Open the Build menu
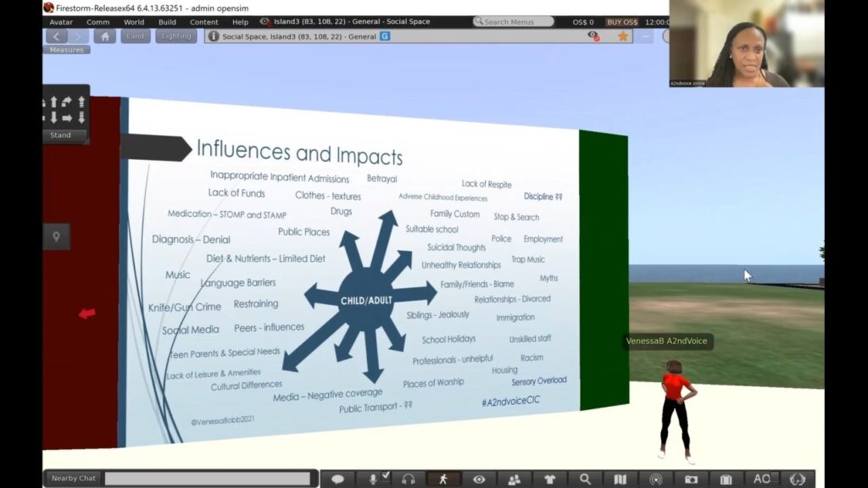 167,22
